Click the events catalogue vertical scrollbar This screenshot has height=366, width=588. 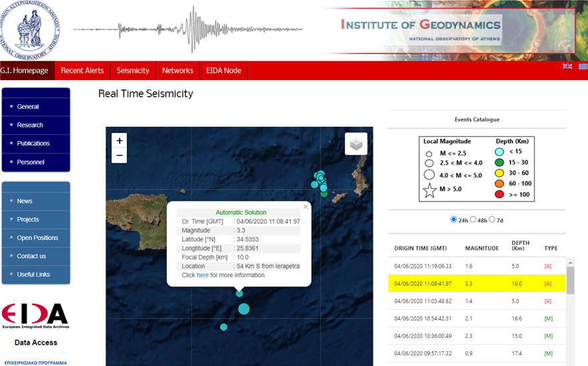click(570, 281)
